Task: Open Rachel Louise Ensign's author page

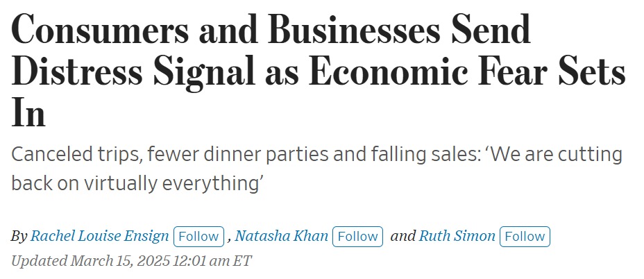Action: coord(99,236)
